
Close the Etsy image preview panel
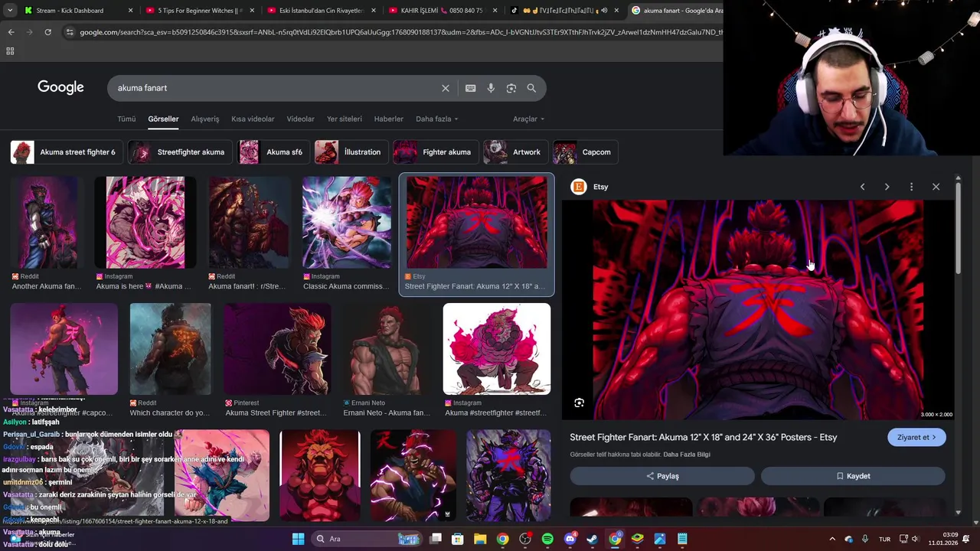coord(936,187)
